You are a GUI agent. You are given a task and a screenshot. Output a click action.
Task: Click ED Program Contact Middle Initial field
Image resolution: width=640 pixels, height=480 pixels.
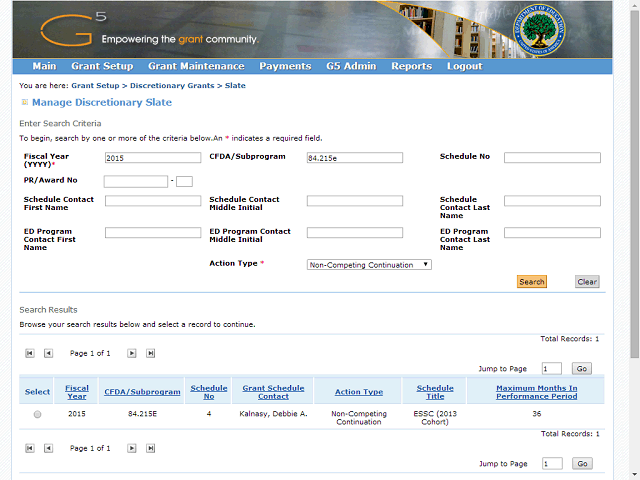(355, 233)
